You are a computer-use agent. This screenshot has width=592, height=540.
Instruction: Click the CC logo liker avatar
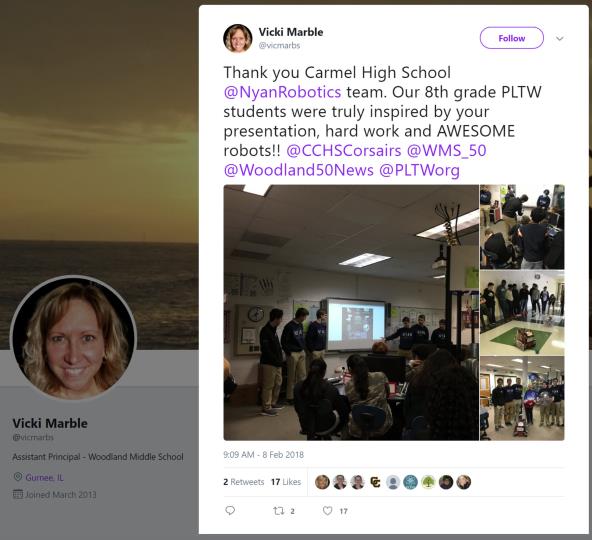[375, 482]
